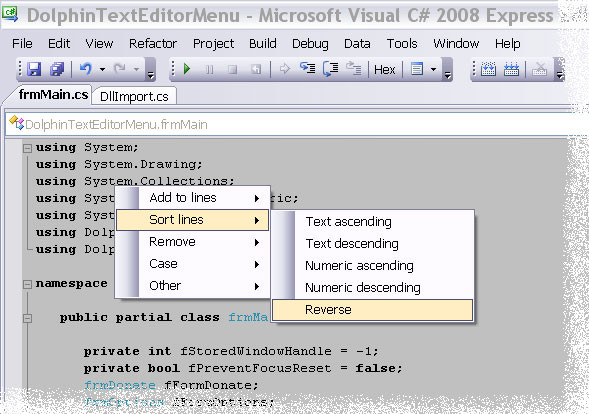The height and width of the screenshot is (414, 589).
Task: Click the second text editor toolbar icon
Action: point(512,70)
